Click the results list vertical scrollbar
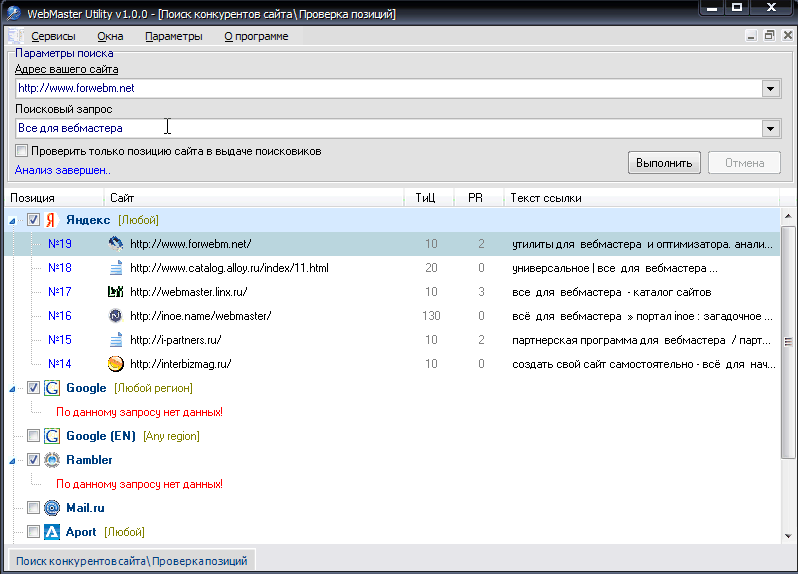 click(x=788, y=341)
